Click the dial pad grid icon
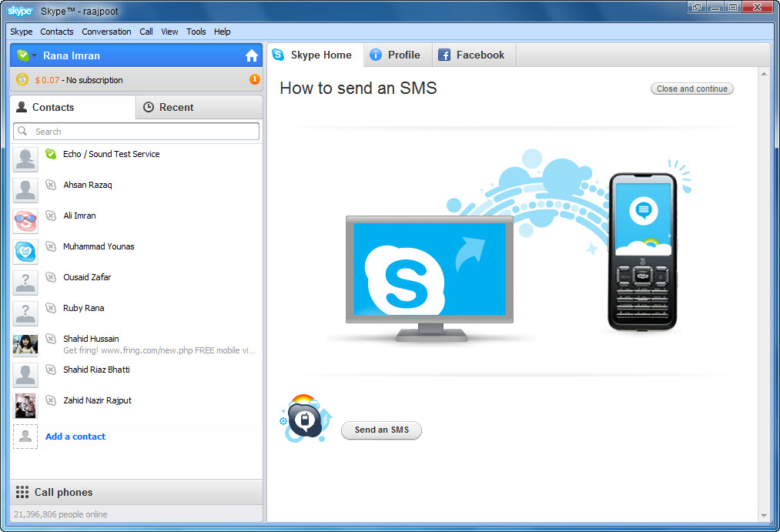 tap(22, 492)
